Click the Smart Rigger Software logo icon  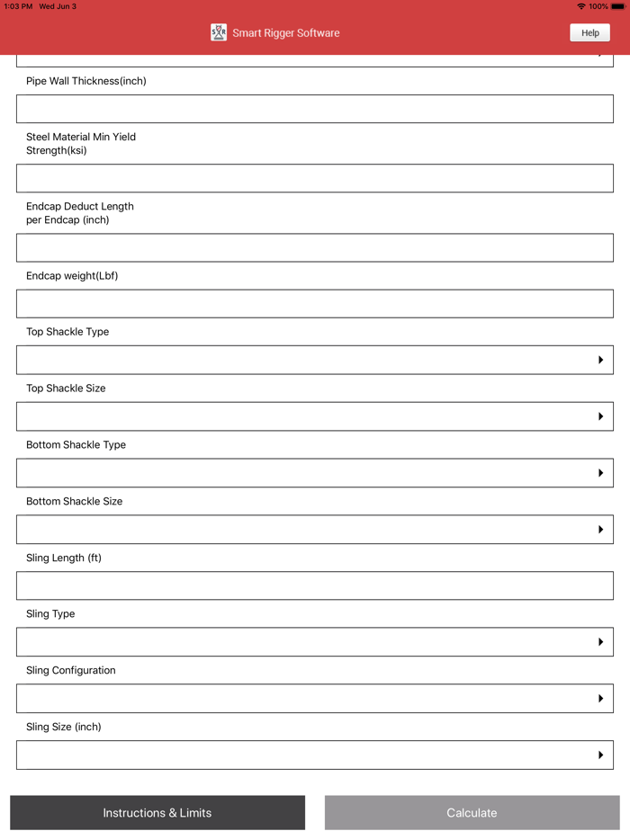pos(218,32)
